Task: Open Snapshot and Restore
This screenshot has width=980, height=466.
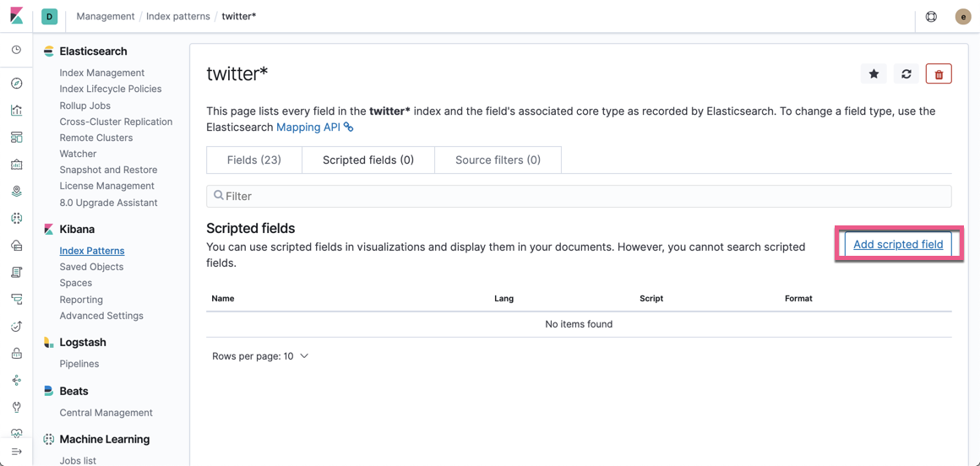Action: [109, 170]
